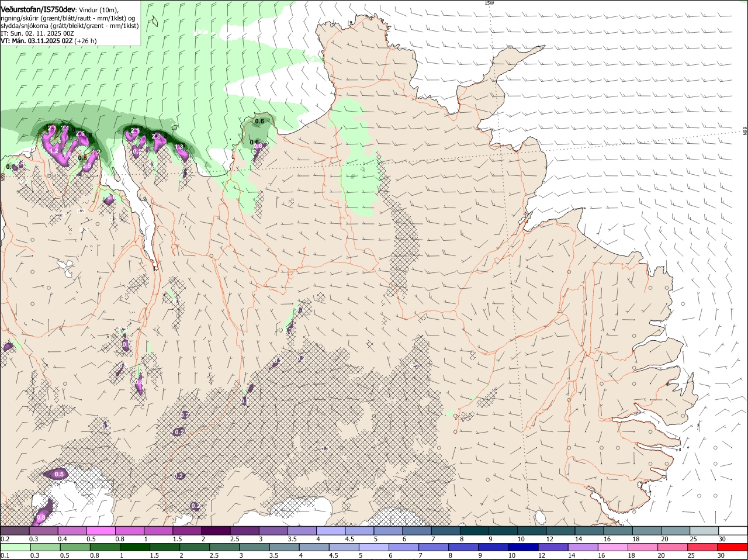
Task: Click the "Veðurstofan/IS750dev" title text
Action: click(x=37, y=9)
